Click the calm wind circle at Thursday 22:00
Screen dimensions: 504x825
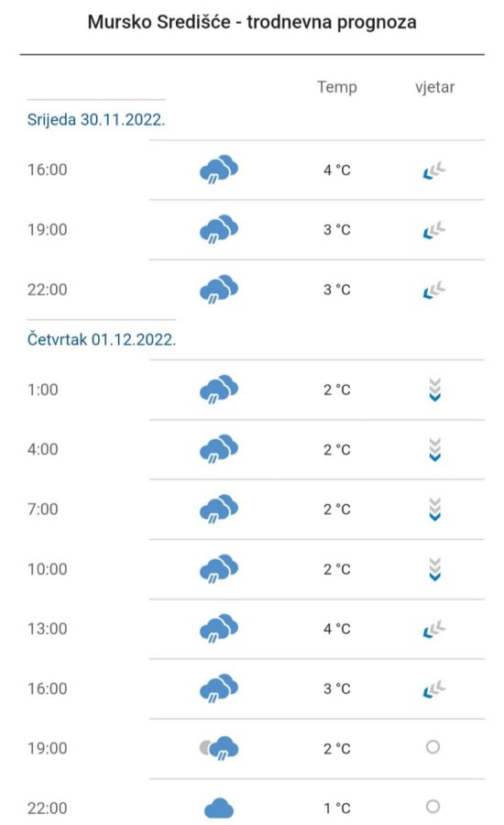click(x=433, y=806)
